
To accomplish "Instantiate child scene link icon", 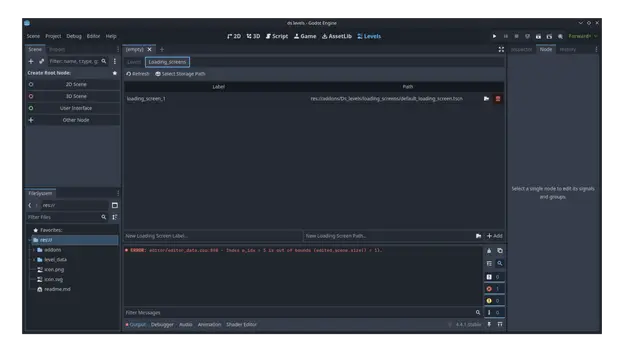I will click(x=41, y=61).
